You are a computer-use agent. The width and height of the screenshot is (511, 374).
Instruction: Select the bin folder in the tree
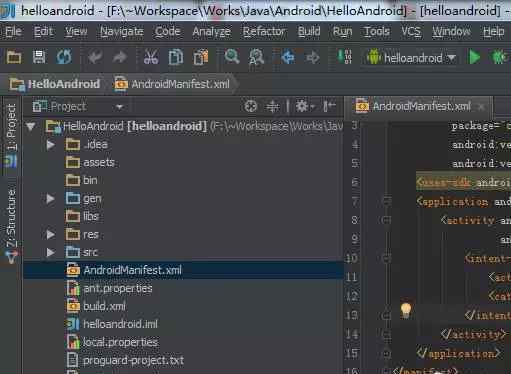82,181
